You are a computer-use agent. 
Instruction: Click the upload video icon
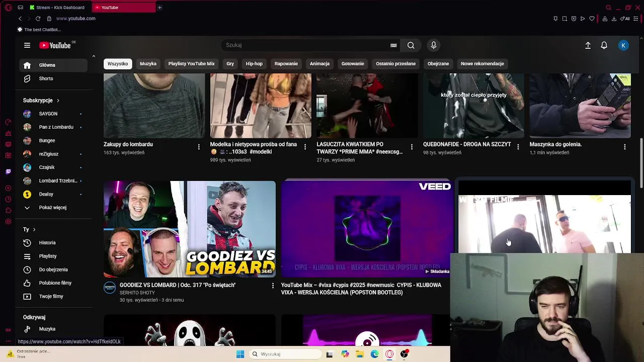pos(588,45)
